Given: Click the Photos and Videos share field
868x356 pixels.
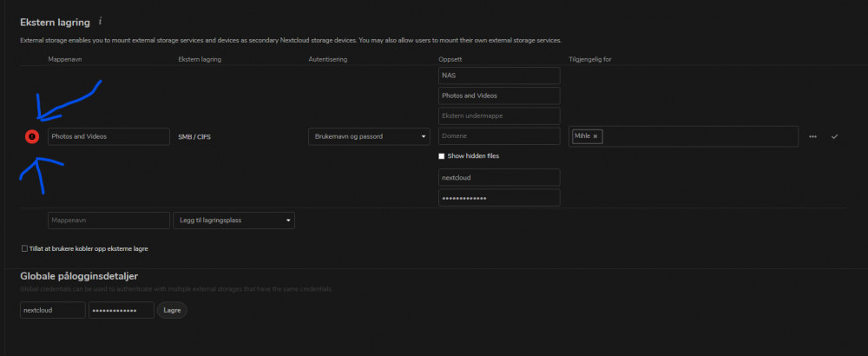Looking at the screenshot, I should coord(499,96).
